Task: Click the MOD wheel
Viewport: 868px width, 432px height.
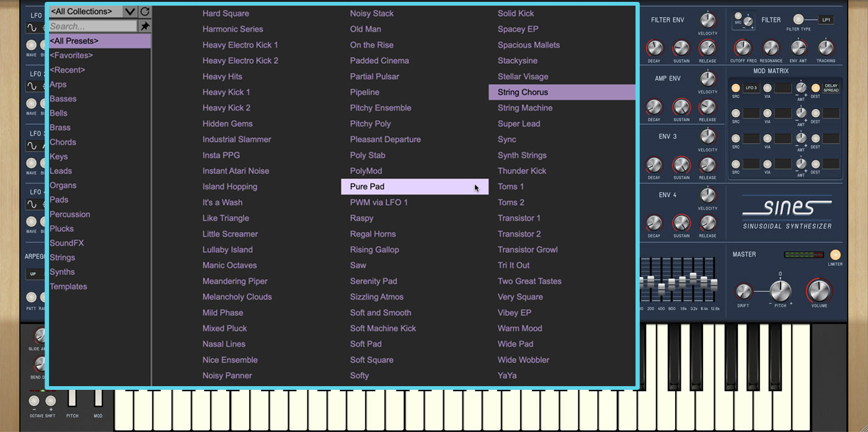Action: (98, 397)
